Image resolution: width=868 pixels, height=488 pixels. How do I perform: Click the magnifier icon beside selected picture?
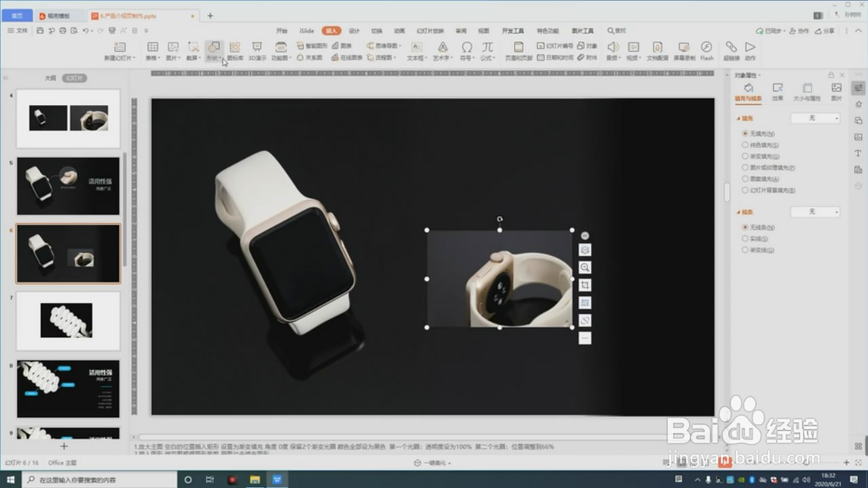(x=585, y=268)
